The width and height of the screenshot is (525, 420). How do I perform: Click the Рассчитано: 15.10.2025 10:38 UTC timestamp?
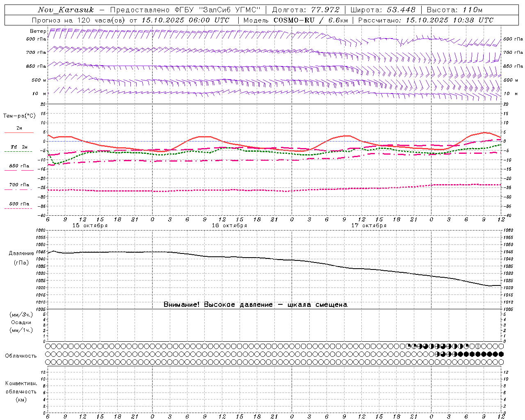426,20
